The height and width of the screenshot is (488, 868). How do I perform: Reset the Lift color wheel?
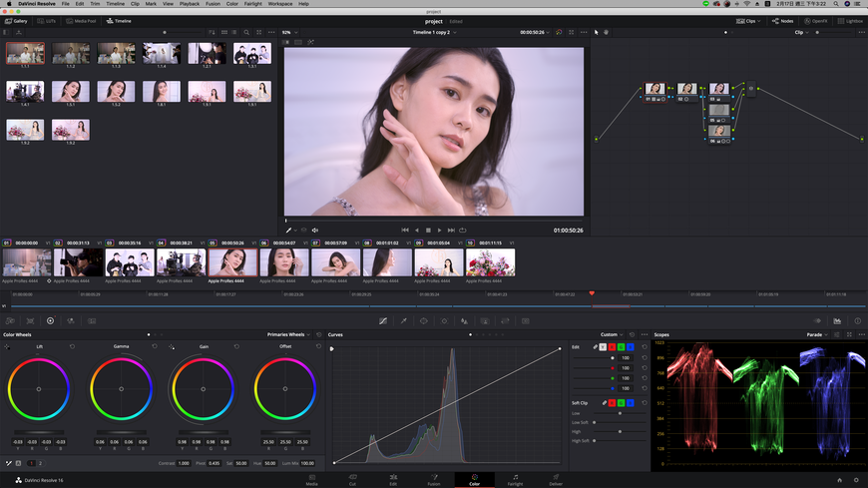pyautogui.click(x=73, y=346)
